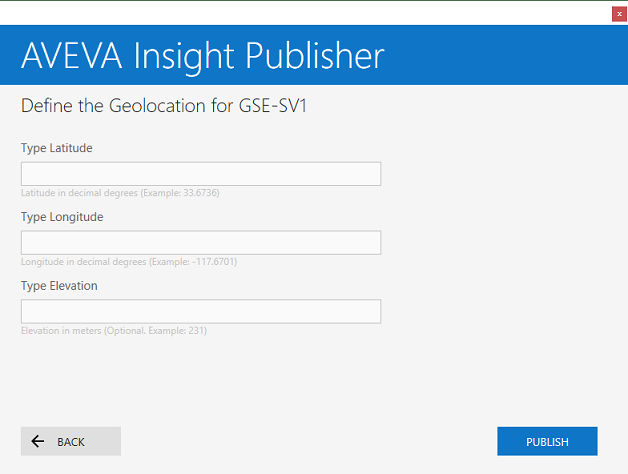Focus the Type Longitude input field
Viewport: 628px width, 474px height.
(x=201, y=243)
